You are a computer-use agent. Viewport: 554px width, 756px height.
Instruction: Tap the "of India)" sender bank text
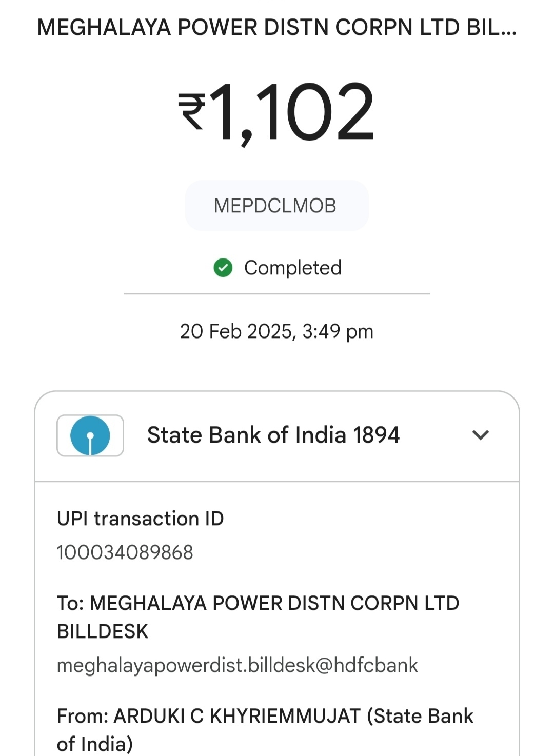click(x=95, y=744)
